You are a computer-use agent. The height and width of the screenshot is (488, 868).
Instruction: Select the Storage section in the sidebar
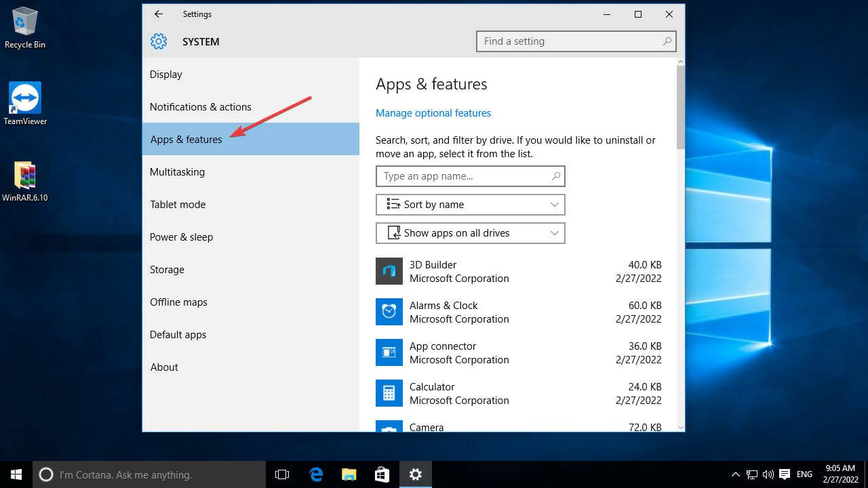point(167,269)
